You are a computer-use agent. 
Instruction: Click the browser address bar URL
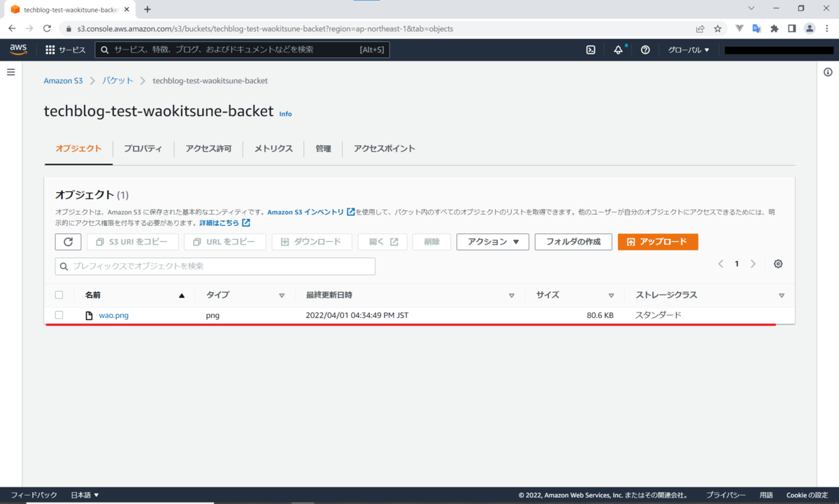click(266, 29)
